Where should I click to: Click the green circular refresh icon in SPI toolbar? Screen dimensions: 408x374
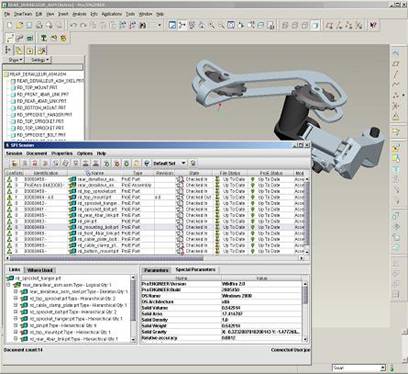126,163
